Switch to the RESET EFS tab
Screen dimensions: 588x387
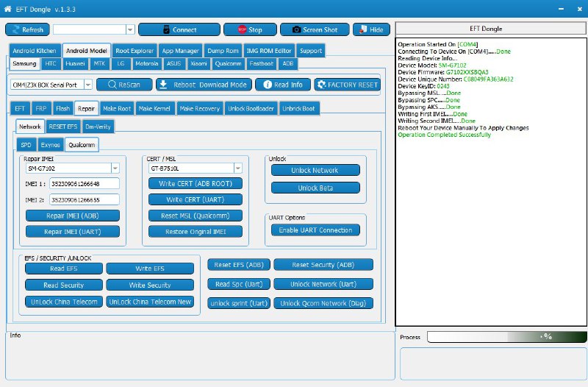(63, 127)
